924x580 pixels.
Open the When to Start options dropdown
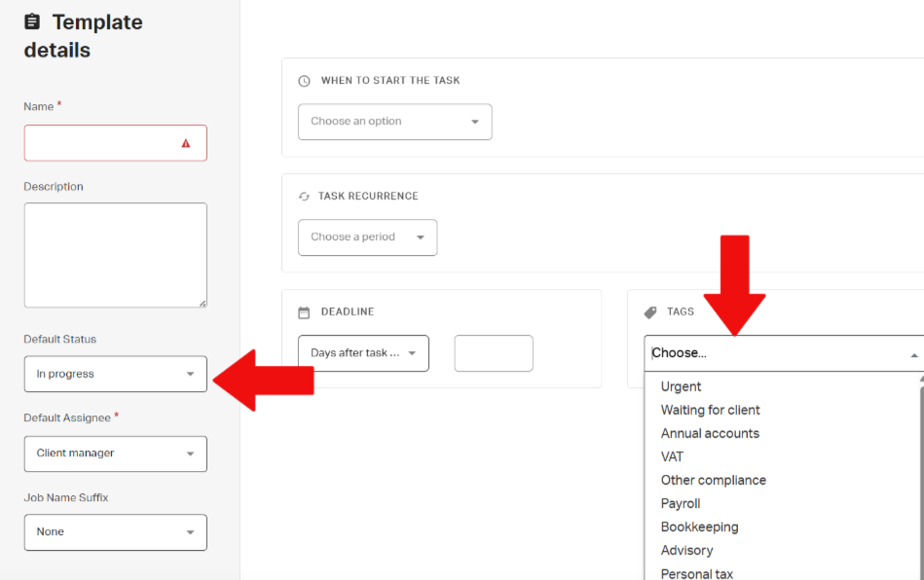tap(395, 122)
